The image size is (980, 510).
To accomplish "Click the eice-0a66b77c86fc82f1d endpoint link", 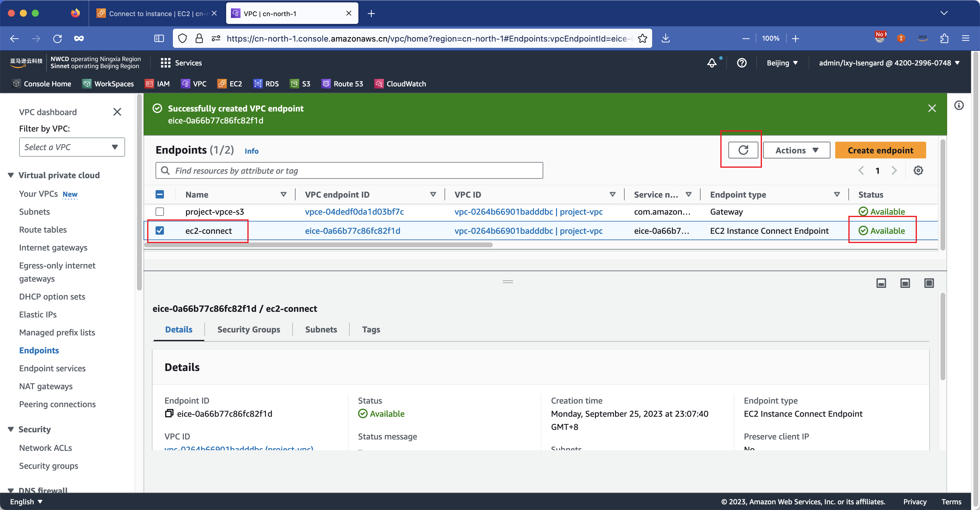I will coord(353,231).
